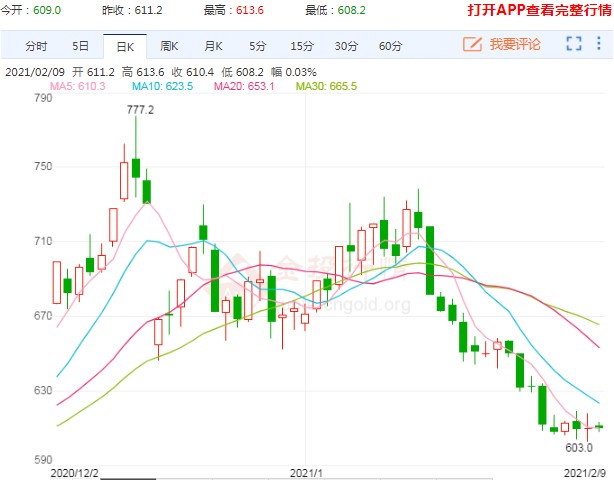Toggle the fullscreen expand icon
The height and width of the screenshot is (480, 614).
[574, 43]
